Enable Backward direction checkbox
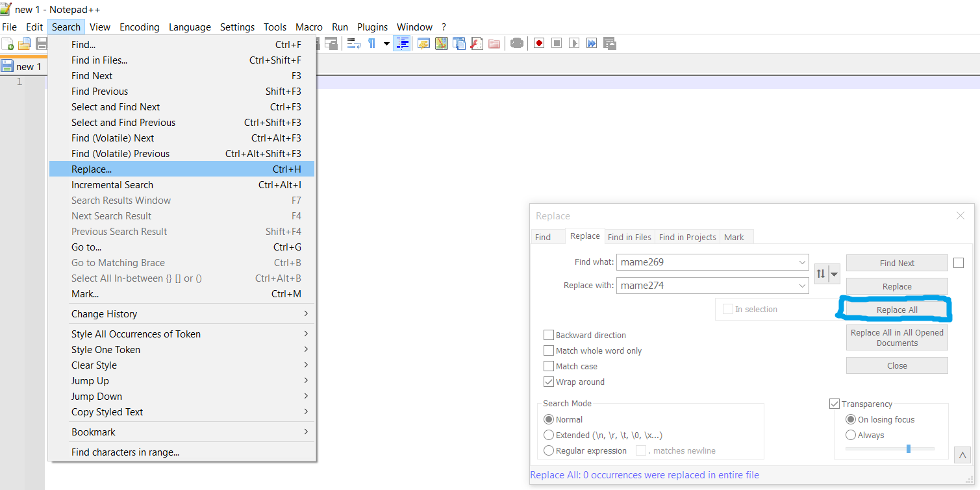The height and width of the screenshot is (490, 980). click(x=549, y=336)
